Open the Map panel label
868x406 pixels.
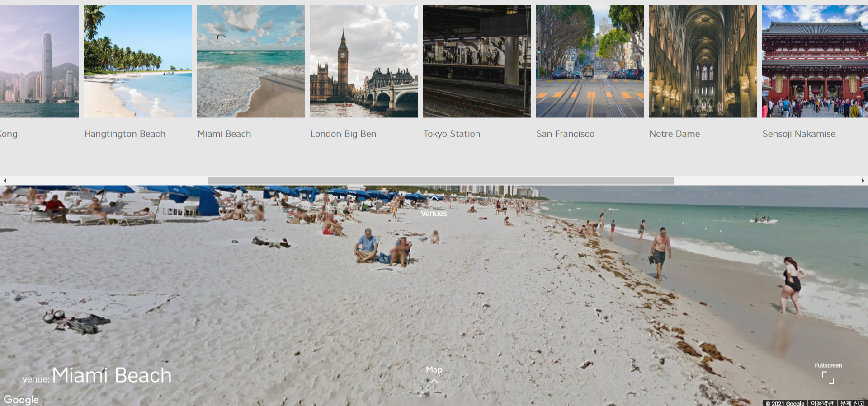(x=434, y=369)
